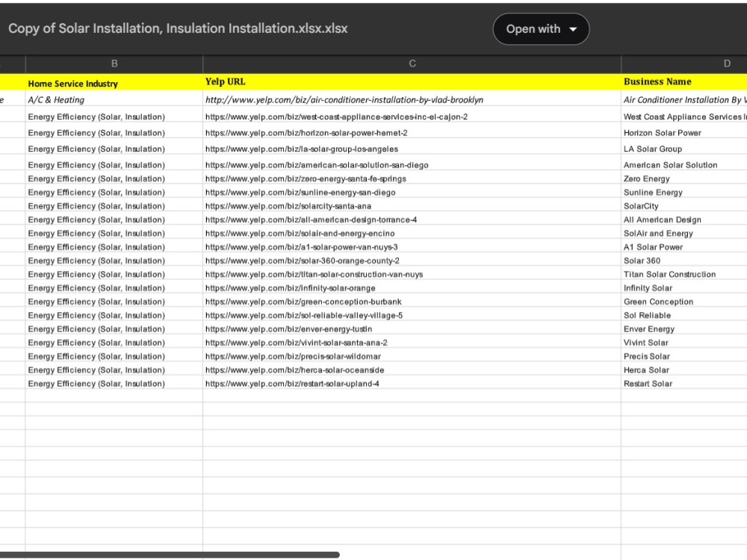Screen dimensions: 747x560
Task: Click Energy Efficiency cell in the Restart Solar row
Action: tap(114, 383)
